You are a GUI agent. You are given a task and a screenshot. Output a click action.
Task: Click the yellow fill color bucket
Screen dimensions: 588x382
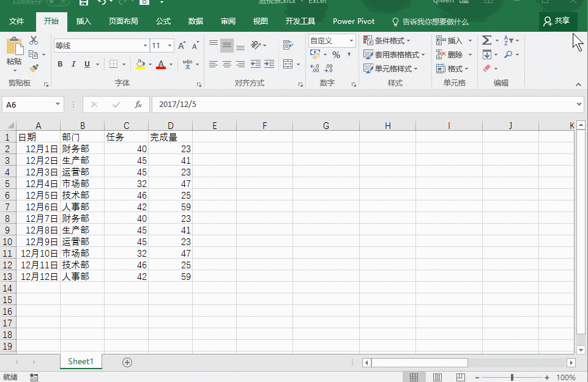click(140, 64)
